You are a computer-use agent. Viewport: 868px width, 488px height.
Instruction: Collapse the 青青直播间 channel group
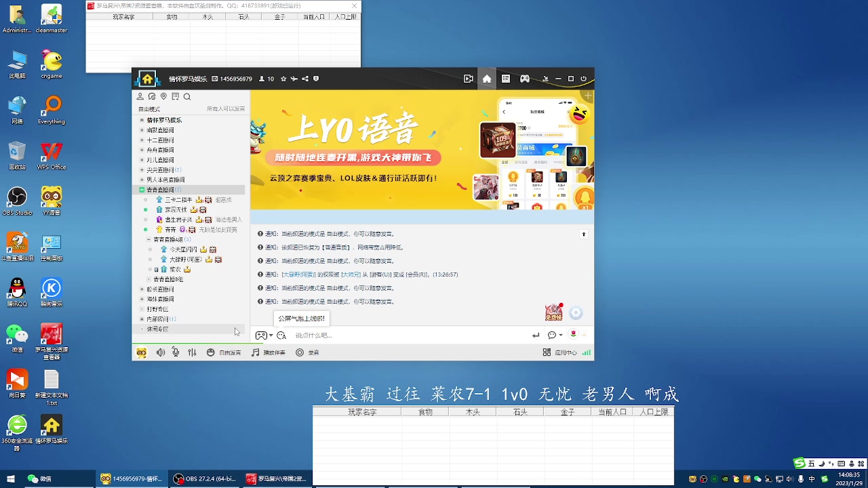coord(142,190)
